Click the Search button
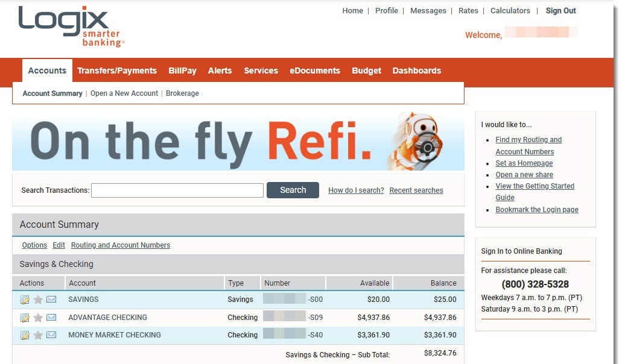 tap(293, 190)
